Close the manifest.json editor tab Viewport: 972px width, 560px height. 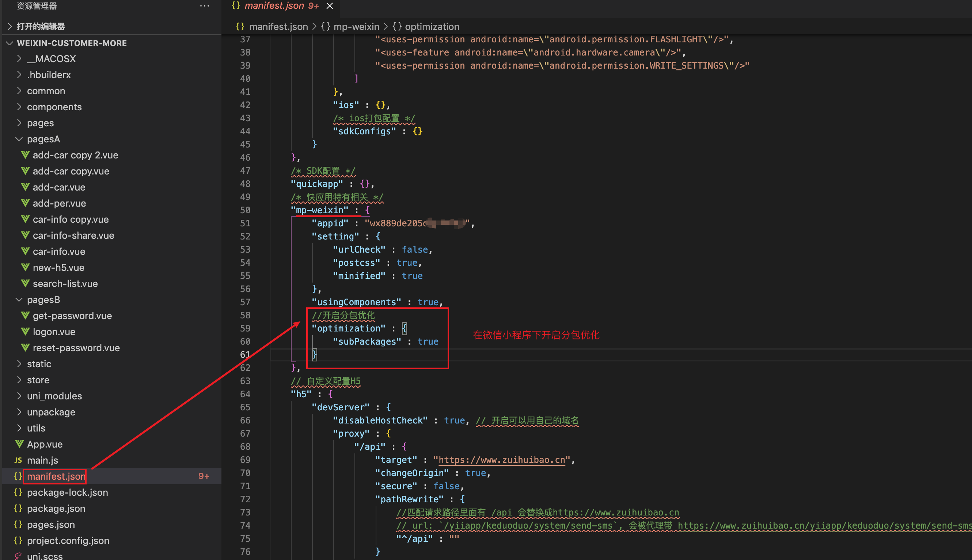pos(330,6)
